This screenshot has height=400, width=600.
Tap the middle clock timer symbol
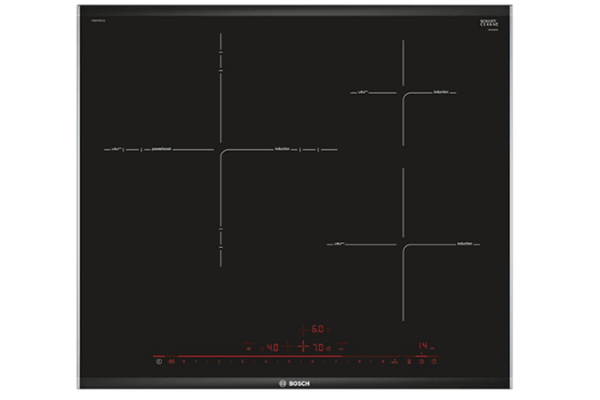[422, 361]
